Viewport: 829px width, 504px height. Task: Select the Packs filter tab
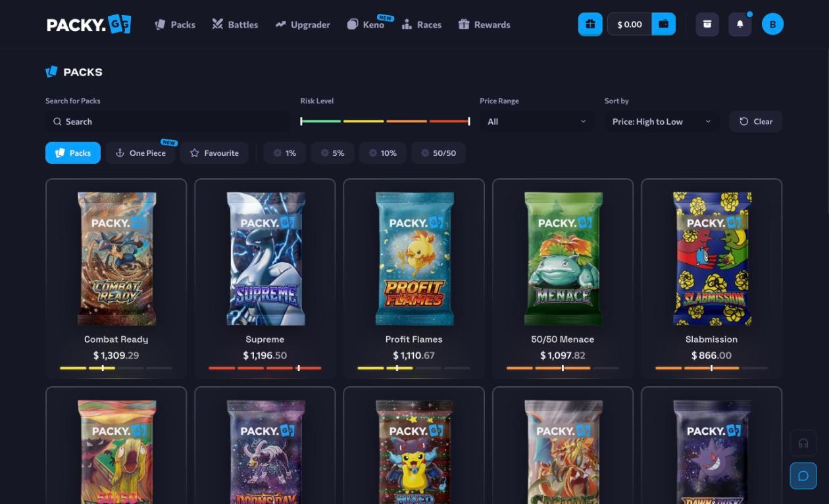coord(73,153)
